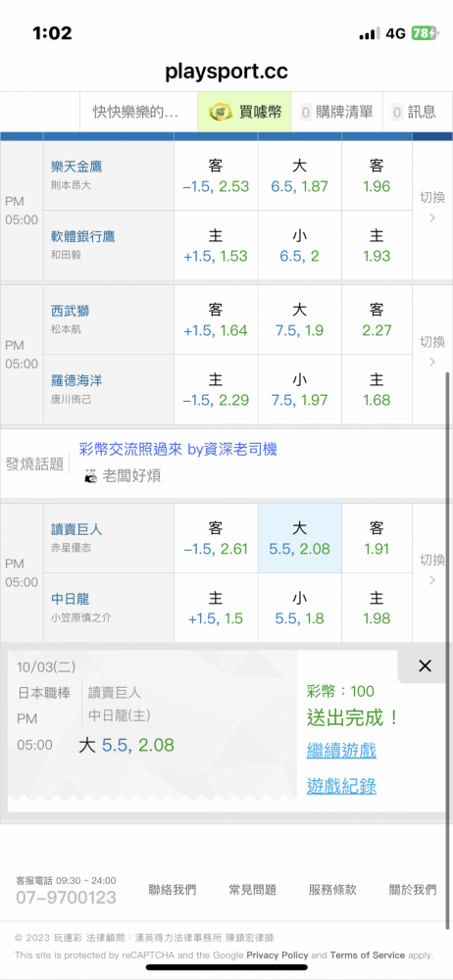Viewport: 453px width, 980px height.
Task: Select 客 -1.5, 2.53 for 樂天金鷹
Action: click(x=216, y=175)
